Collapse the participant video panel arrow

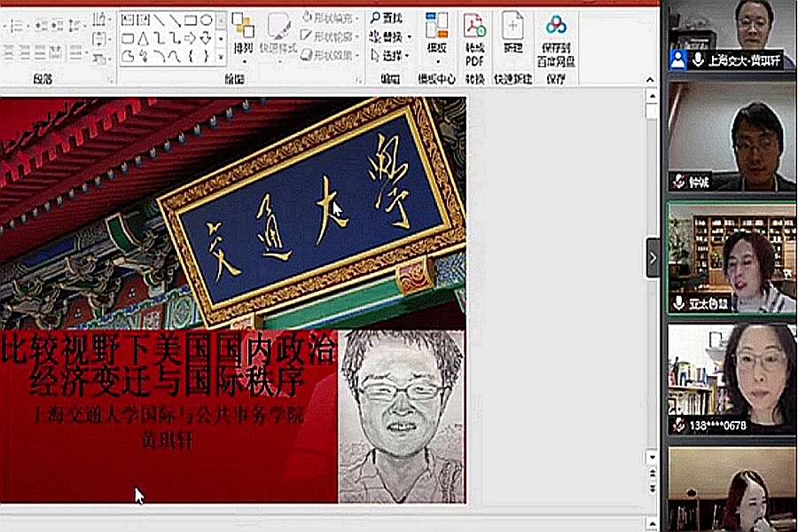tap(653, 258)
